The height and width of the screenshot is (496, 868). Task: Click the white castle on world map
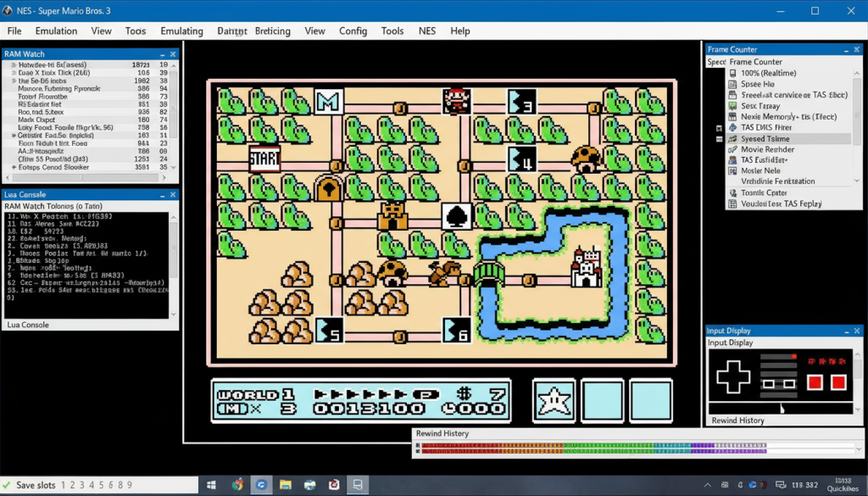587,267
